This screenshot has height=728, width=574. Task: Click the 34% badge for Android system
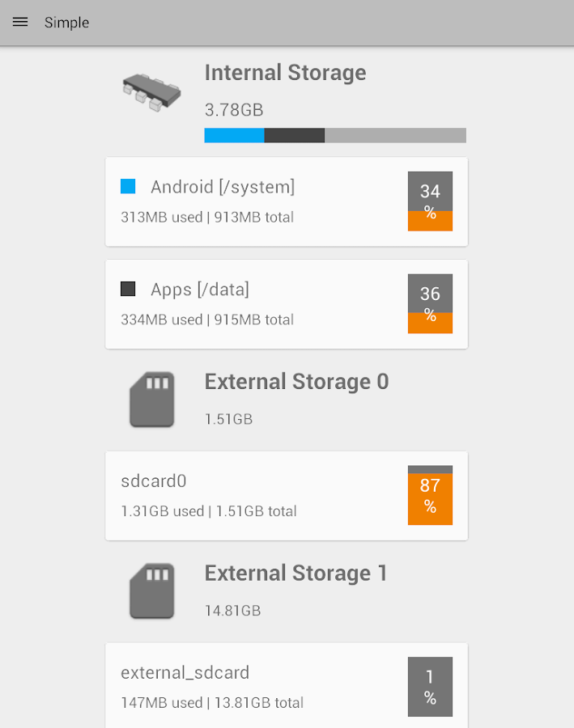click(430, 201)
